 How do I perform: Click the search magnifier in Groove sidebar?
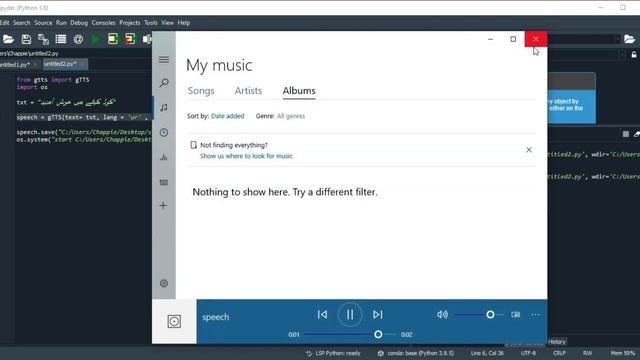click(x=164, y=83)
